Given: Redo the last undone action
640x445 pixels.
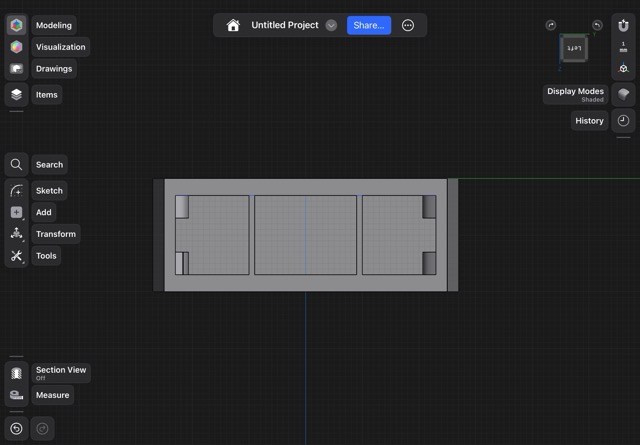Looking at the screenshot, I should (42, 429).
